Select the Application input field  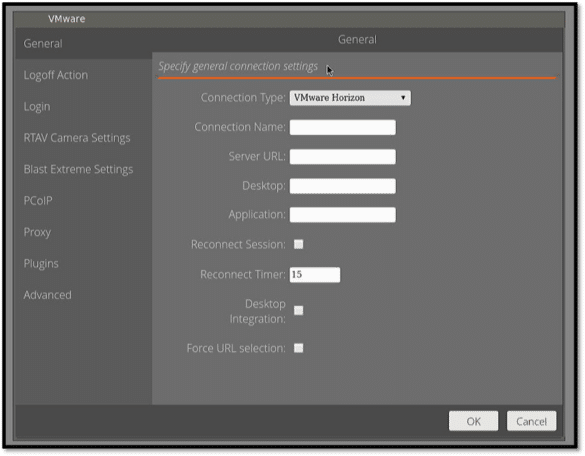(342, 215)
